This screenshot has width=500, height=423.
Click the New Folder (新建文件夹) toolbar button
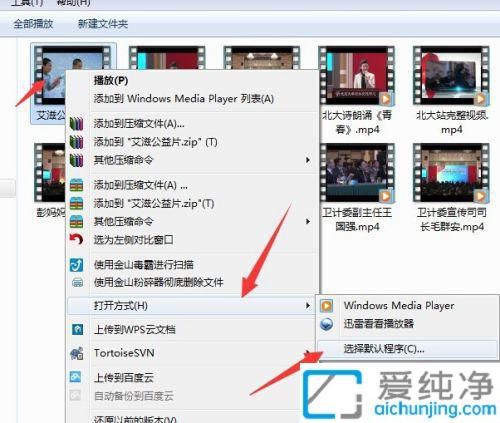[x=103, y=24]
